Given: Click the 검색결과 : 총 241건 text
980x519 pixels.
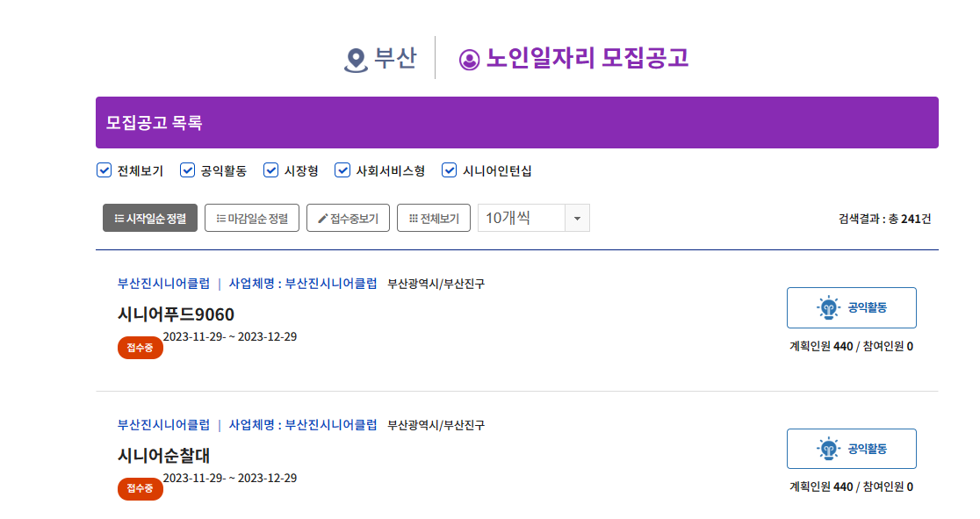Looking at the screenshot, I should (x=884, y=219).
